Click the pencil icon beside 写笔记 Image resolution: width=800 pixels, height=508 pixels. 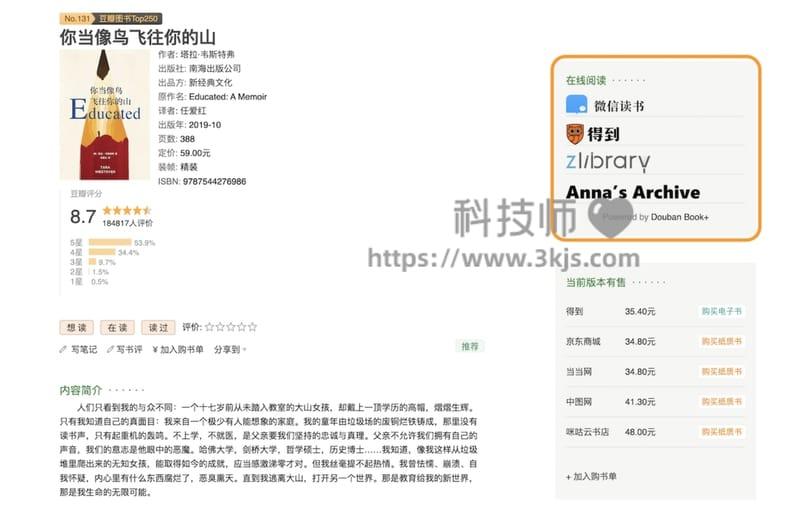coord(63,349)
